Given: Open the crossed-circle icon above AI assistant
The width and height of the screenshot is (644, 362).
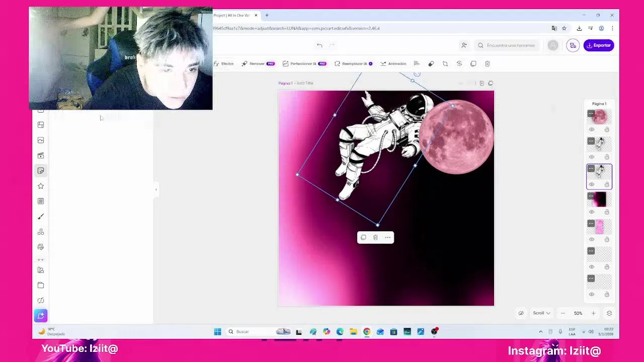Looking at the screenshot, I should [41, 301].
